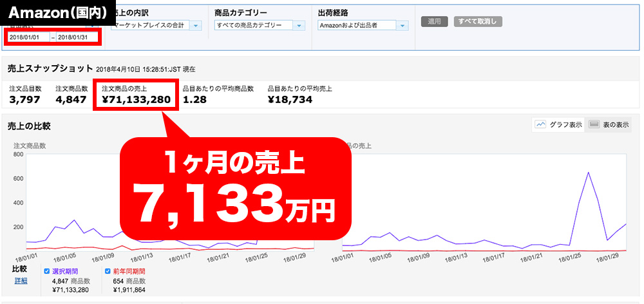Click the 注文品目数 value 3,797
The width and height of the screenshot is (644, 304).
(x=24, y=99)
